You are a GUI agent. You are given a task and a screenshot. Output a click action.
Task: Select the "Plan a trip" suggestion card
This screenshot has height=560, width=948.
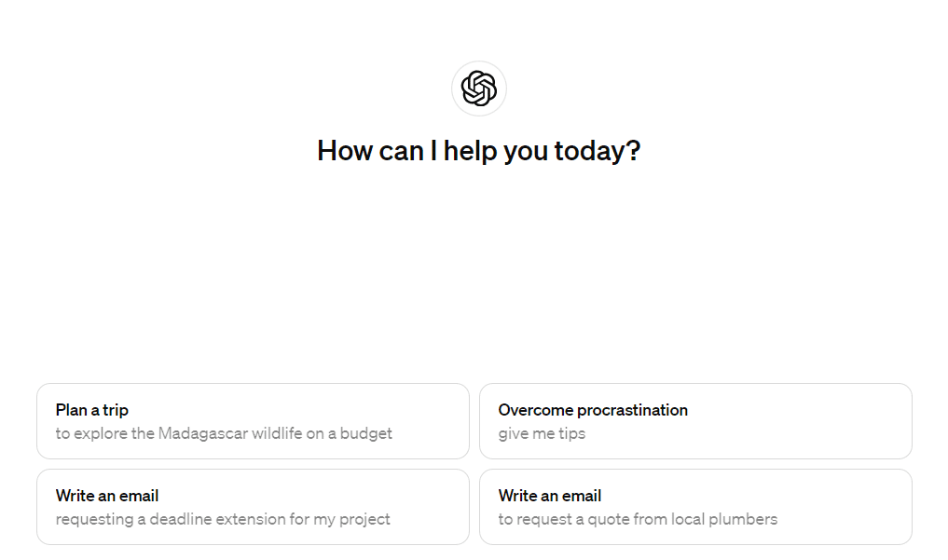(x=253, y=421)
